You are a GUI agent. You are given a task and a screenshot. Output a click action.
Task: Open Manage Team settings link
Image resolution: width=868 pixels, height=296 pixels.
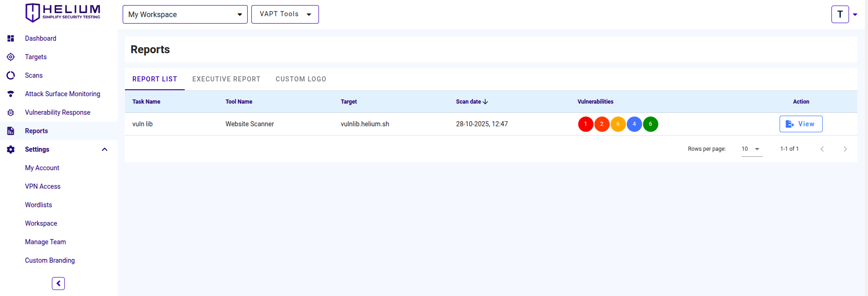[45, 242]
